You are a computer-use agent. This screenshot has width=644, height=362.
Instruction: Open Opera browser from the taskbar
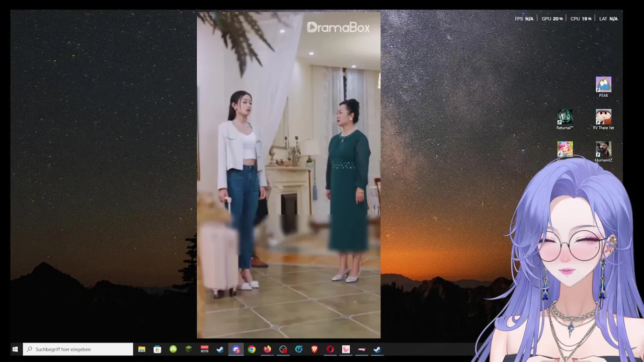click(x=330, y=349)
